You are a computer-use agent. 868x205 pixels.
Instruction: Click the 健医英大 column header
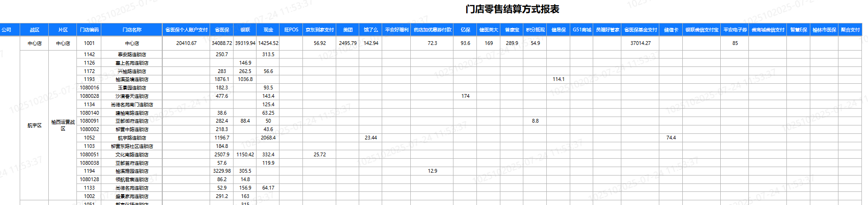pyautogui.click(x=489, y=29)
